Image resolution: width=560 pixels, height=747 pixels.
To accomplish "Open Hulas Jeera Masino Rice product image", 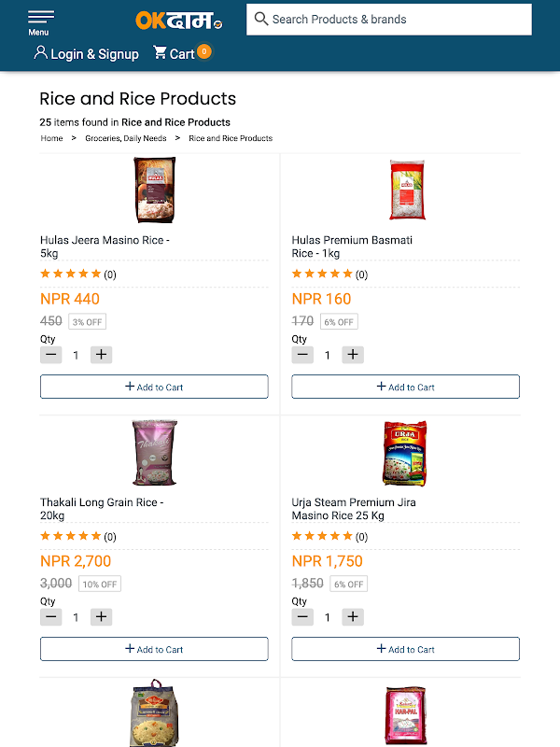I will (154, 190).
